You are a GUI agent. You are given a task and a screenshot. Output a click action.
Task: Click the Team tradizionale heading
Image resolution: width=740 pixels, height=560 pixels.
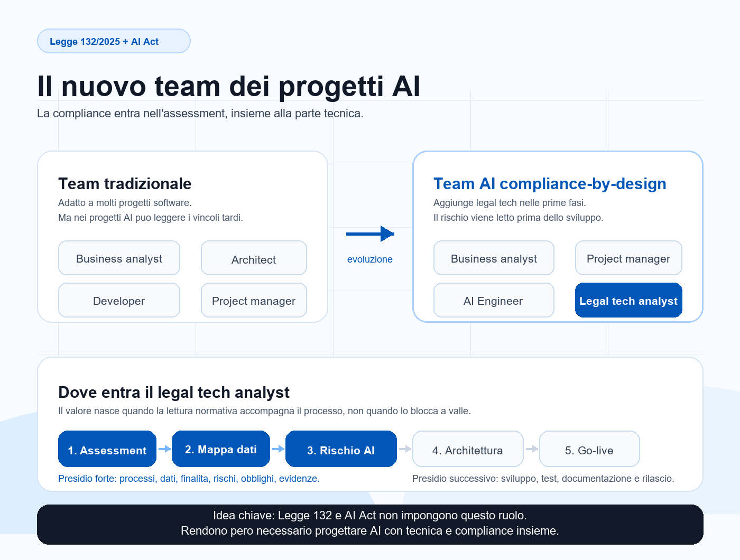point(125,184)
